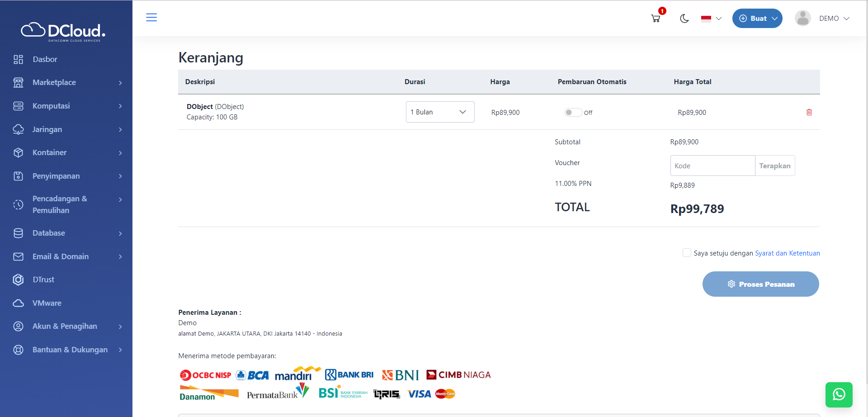The height and width of the screenshot is (417, 868).
Task: Click the Proses Pesanan button
Action: pyautogui.click(x=760, y=284)
